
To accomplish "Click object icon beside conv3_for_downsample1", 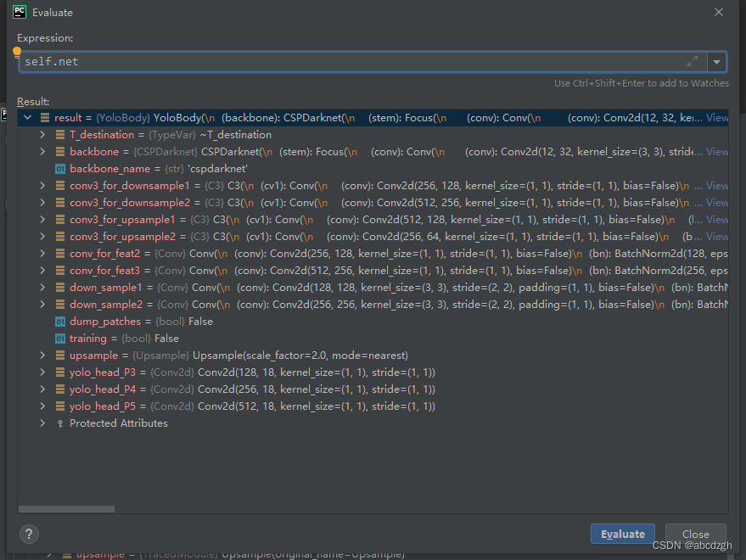I will coord(60,186).
